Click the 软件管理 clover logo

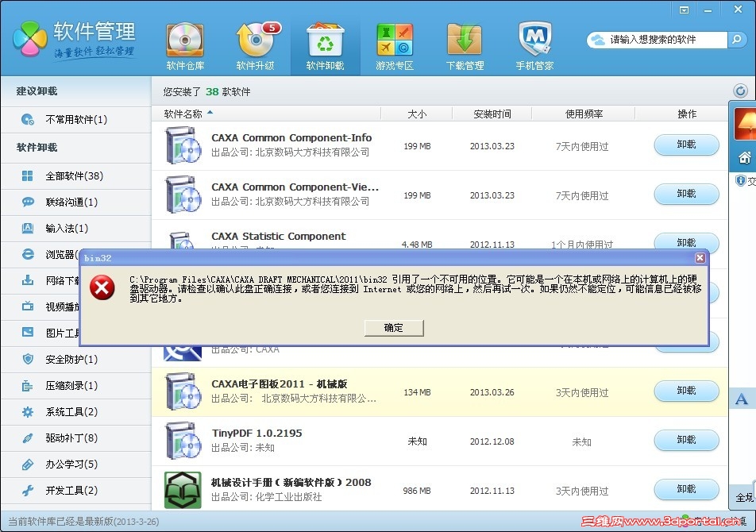pyautogui.click(x=30, y=39)
